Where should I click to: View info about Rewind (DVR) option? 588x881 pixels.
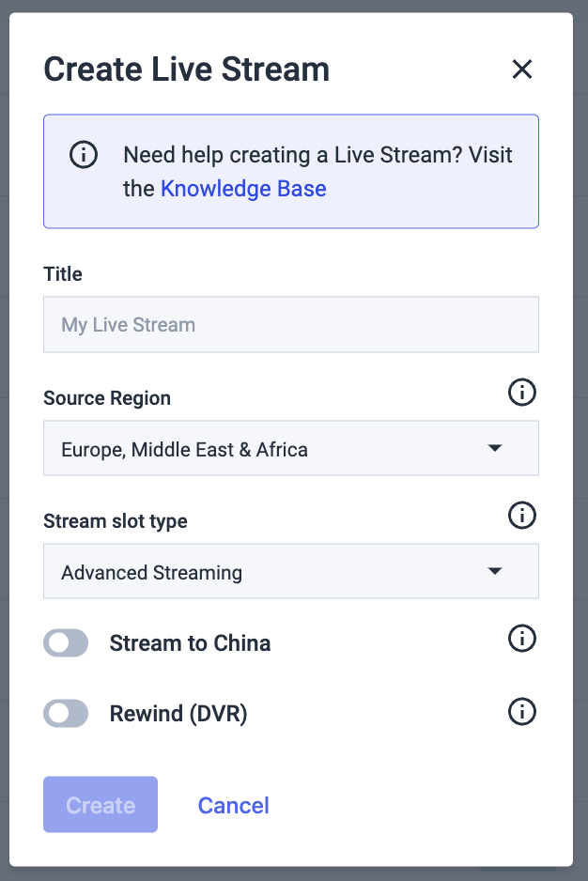pyautogui.click(x=522, y=712)
